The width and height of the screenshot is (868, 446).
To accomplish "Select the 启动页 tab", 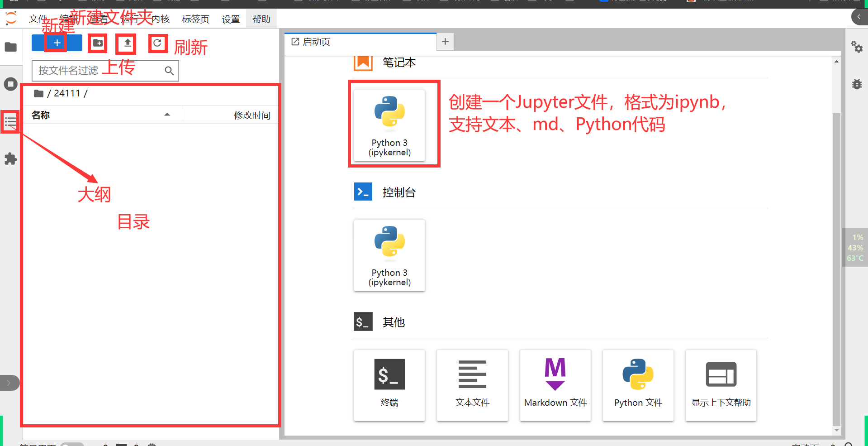I will [360, 42].
